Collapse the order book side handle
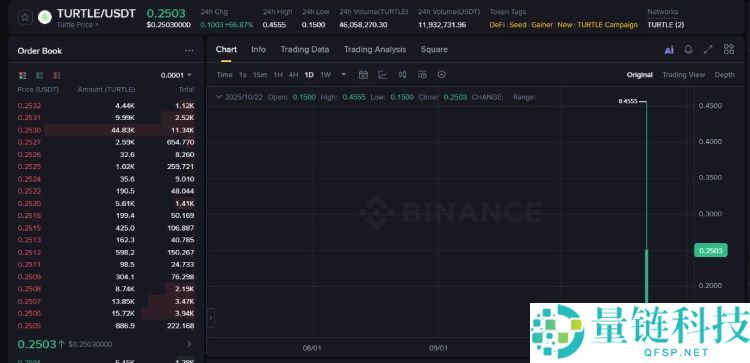The height and width of the screenshot is (363, 750). pyautogui.click(x=211, y=318)
